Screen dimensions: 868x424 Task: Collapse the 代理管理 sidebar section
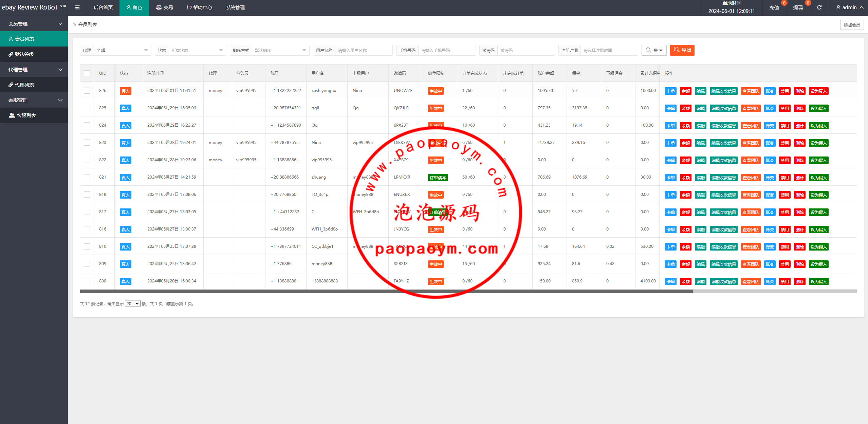pyautogui.click(x=34, y=70)
